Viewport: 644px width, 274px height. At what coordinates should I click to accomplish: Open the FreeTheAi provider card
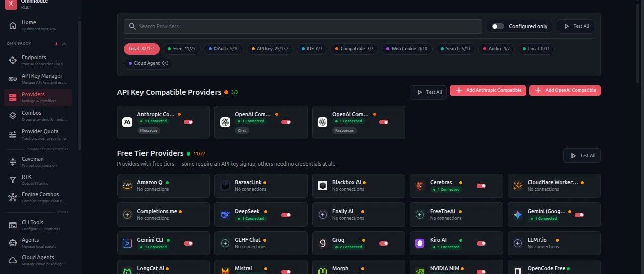click(x=456, y=215)
